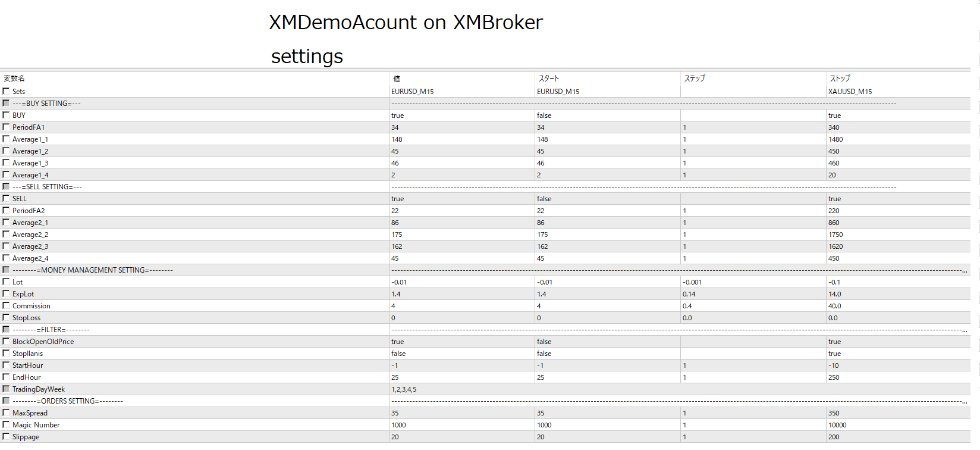980x450 pixels.
Task: Check the Sets row checkbox
Action: coord(6,91)
